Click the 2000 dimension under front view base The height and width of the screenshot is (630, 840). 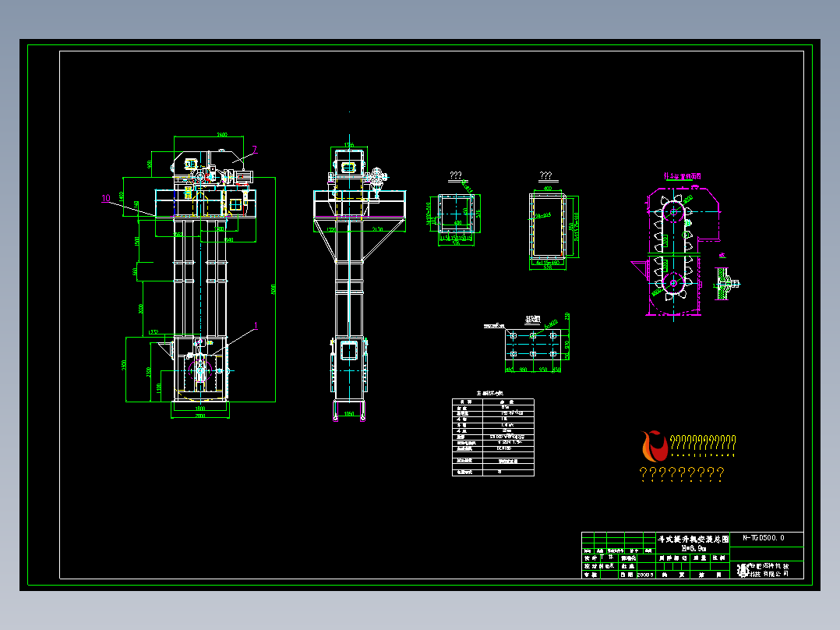[x=199, y=416]
